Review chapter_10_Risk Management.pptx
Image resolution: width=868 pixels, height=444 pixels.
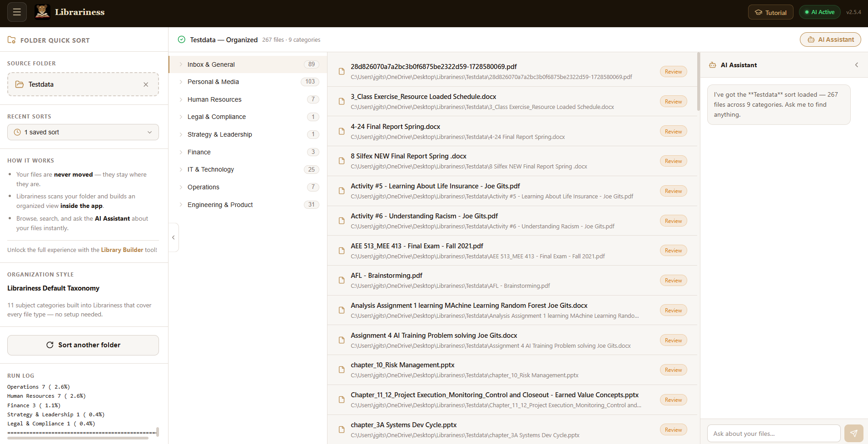673,370
